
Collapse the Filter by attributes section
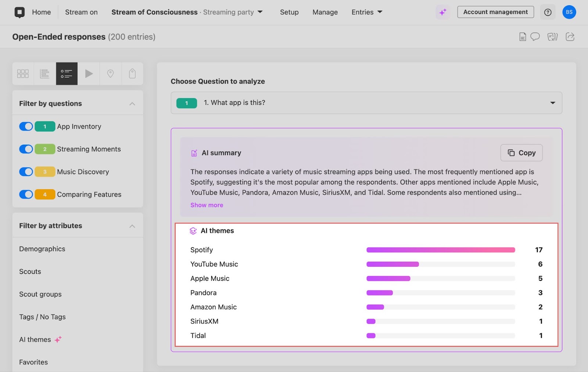click(132, 225)
